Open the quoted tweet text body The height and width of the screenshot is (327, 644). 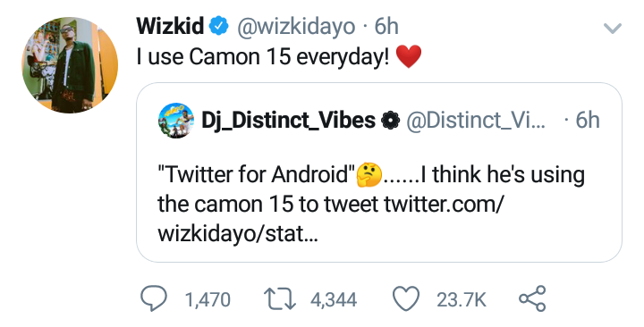pyautogui.click(x=371, y=204)
